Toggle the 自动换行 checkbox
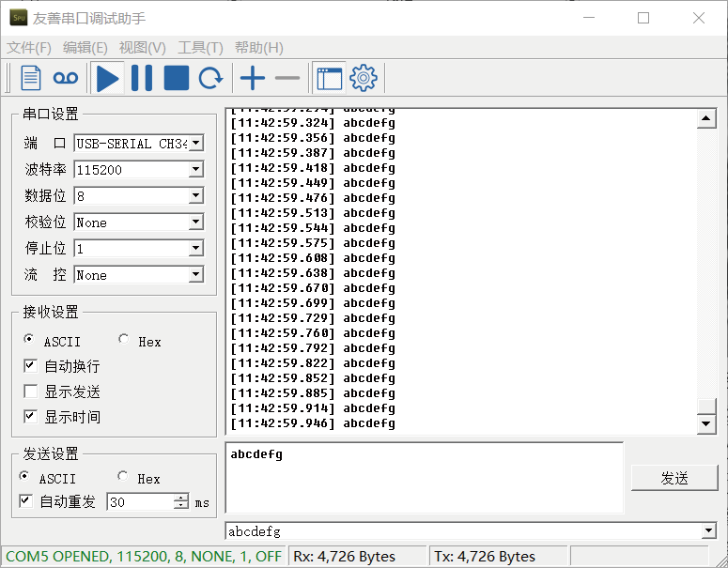 [31, 365]
